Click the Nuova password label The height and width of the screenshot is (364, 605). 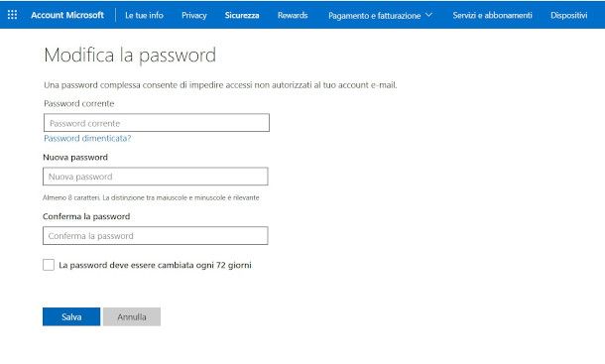tap(75, 157)
